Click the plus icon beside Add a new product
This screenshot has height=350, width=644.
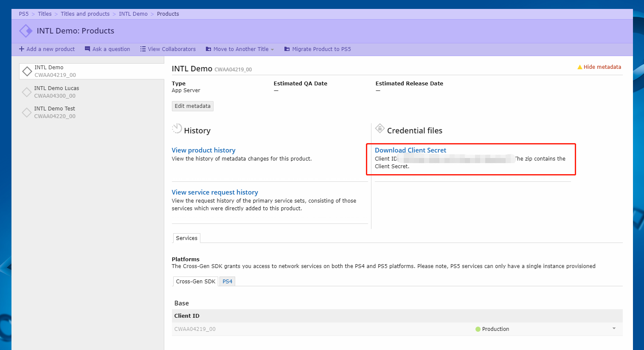(x=22, y=49)
